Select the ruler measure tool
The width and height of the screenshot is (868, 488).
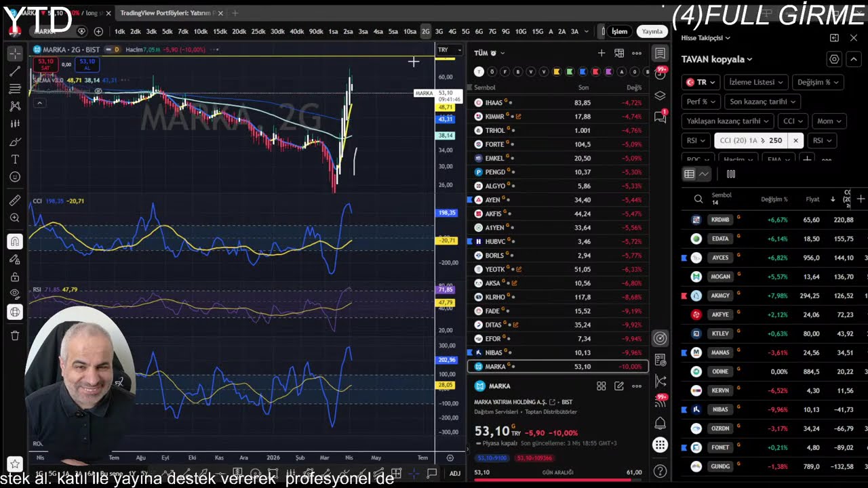tap(15, 201)
